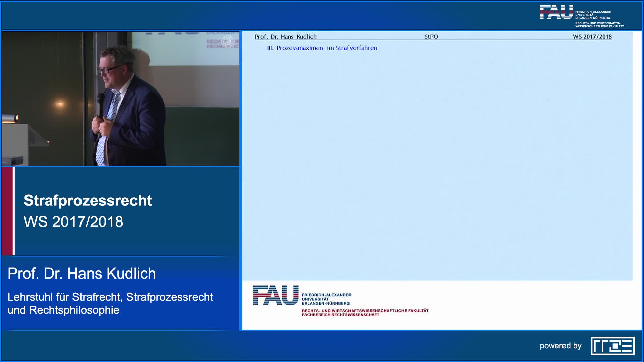Click slide heading 'III. Prozessmaximen im Strafverfahren'
The image size is (644, 362).
pyautogui.click(x=322, y=48)
